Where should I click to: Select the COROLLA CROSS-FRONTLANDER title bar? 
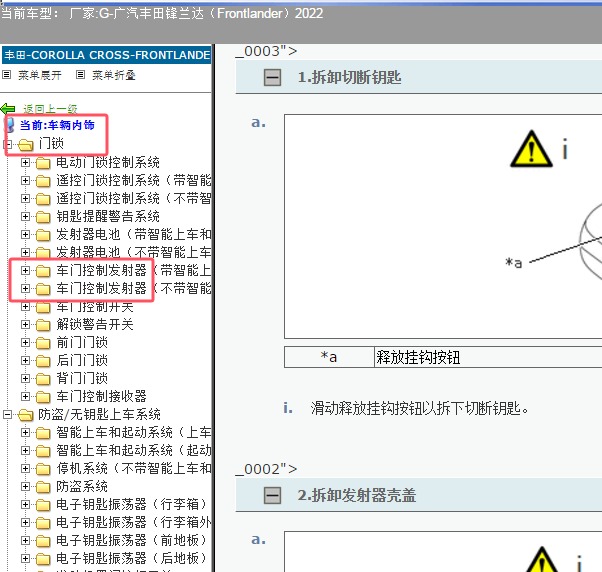106,55
